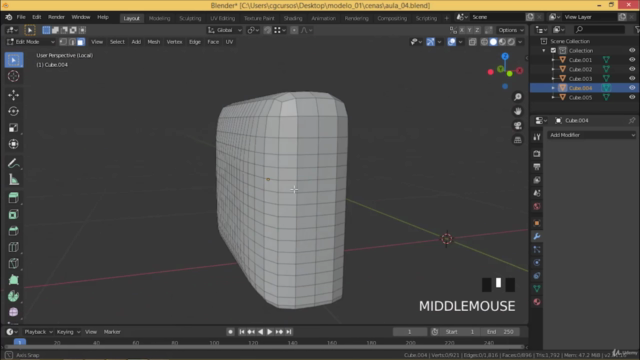640x360 pixels.
Task: Toggle X-ray view
Action: point(472,42)
